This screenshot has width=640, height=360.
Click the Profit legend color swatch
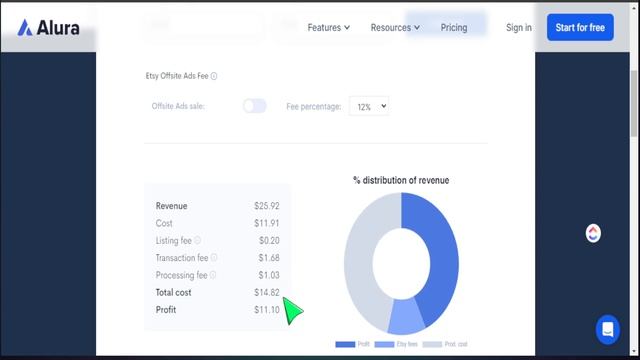[345, 344]
